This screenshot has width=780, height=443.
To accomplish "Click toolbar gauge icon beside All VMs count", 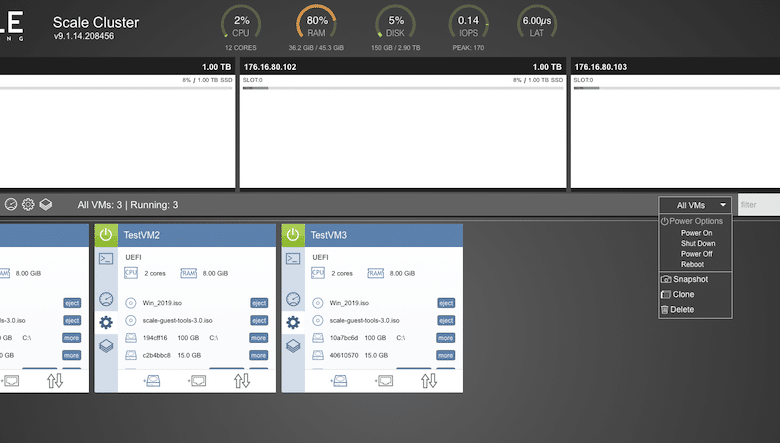I will click(x=11, y=204).
